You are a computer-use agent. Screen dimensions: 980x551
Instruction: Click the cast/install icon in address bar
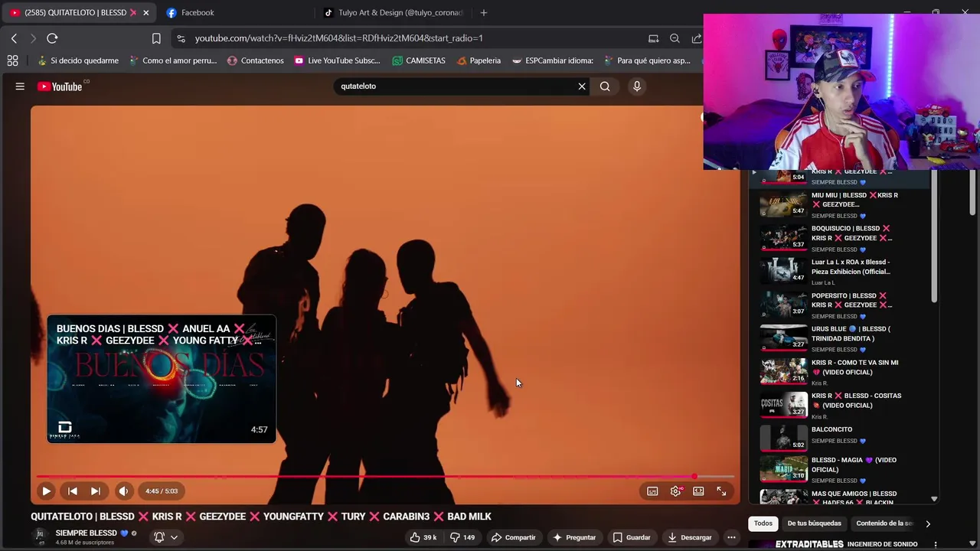click(x=653, y=38)
